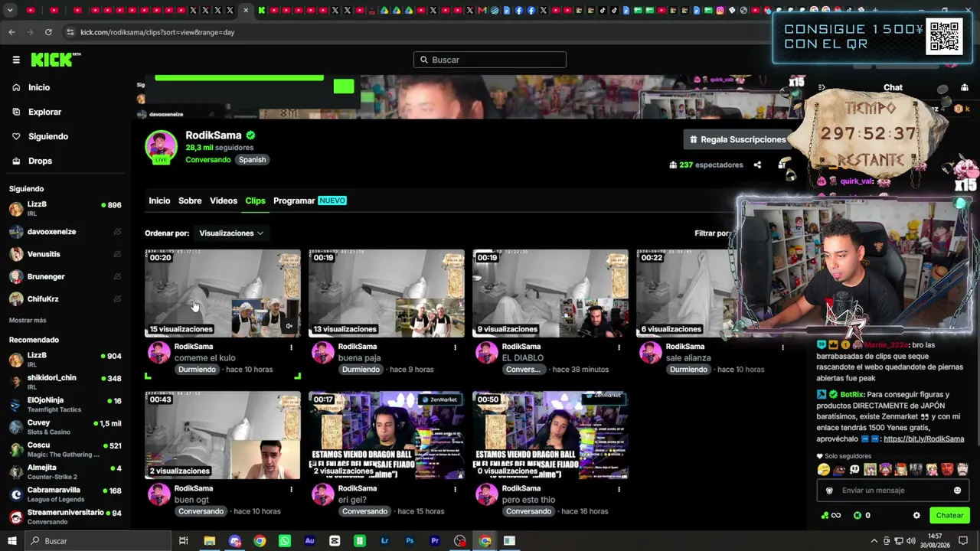The height and width of the screenshot is (551, 980).
Task: Click the Regala Suscripciones button
Action: tap(738, 139)
